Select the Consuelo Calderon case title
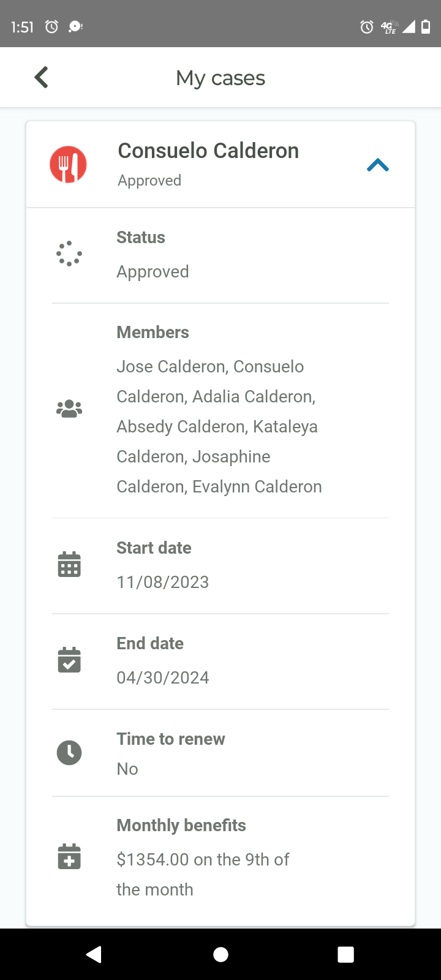The image size is (441, 980). tap(208, 151)
